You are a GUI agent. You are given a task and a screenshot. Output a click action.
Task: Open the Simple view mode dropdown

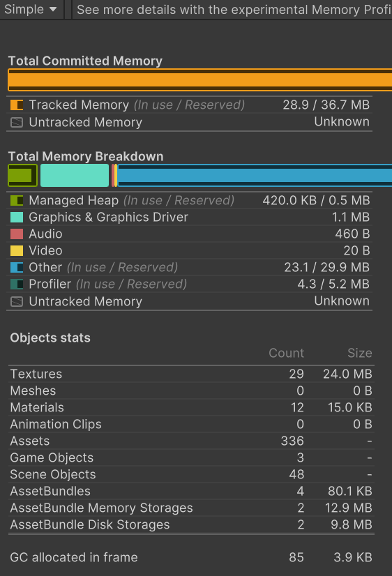(x=31, y=9)
